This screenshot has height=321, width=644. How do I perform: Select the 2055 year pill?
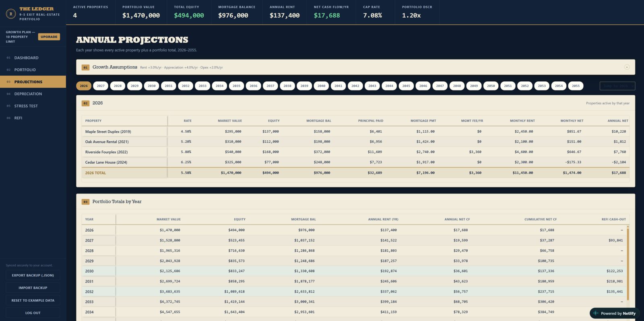[576, 86]
